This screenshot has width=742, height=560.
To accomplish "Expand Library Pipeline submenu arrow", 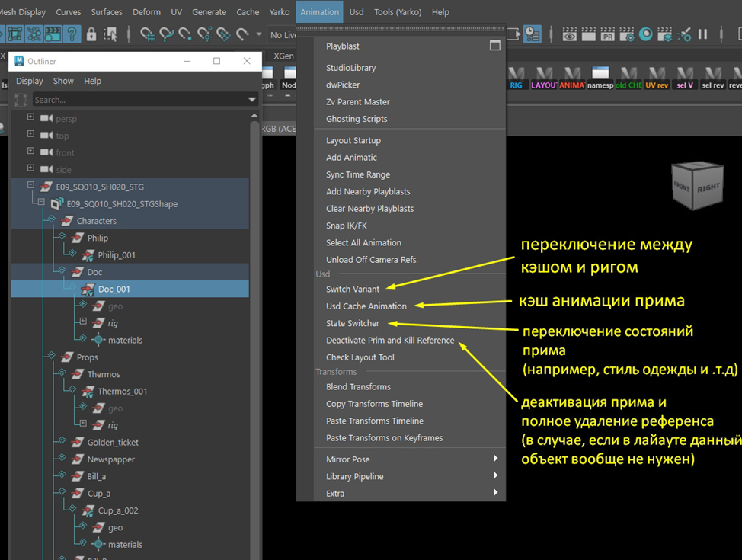I will click(495, 475).
